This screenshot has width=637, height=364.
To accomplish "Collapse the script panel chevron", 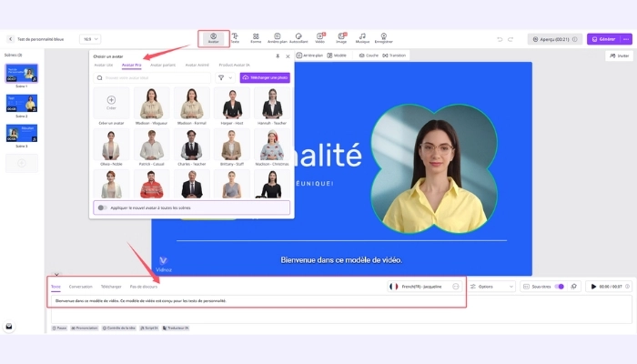I will [56, 275].
